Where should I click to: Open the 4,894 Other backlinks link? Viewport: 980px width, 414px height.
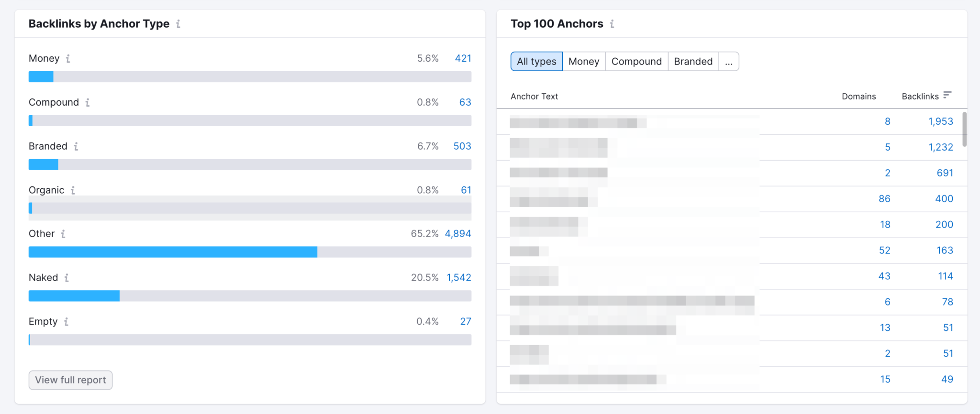(457, 234)
